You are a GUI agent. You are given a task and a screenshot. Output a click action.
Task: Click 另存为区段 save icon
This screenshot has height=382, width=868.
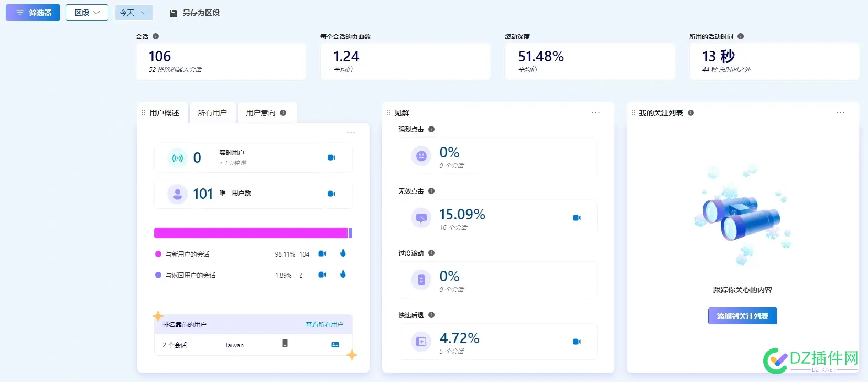coord(173,13)
